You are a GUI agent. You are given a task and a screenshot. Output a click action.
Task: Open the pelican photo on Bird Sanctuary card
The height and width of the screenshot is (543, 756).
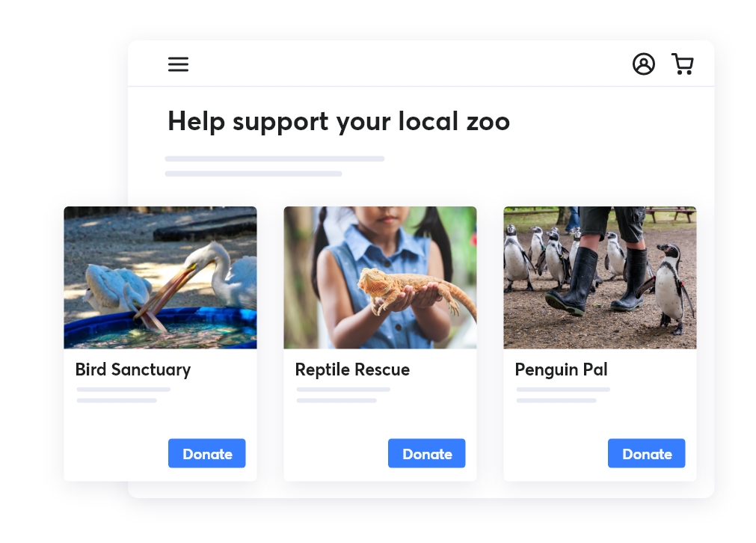pyautogui.click(x=160, y=277)
